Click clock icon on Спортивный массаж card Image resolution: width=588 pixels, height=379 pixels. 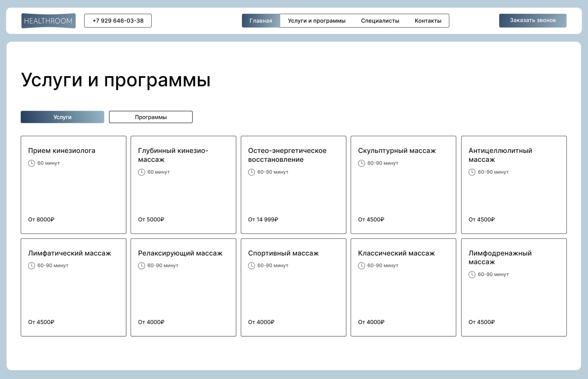point(251,266)
